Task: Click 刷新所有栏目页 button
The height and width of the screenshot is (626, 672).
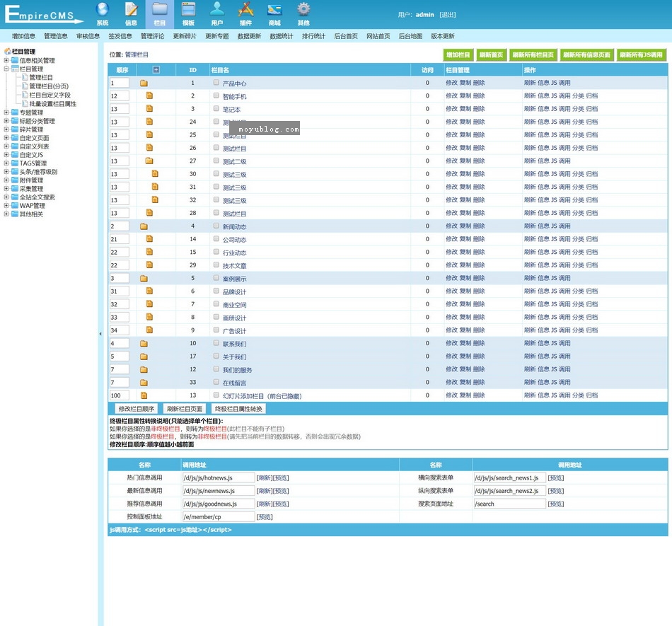Action: [x=533, y=55]
